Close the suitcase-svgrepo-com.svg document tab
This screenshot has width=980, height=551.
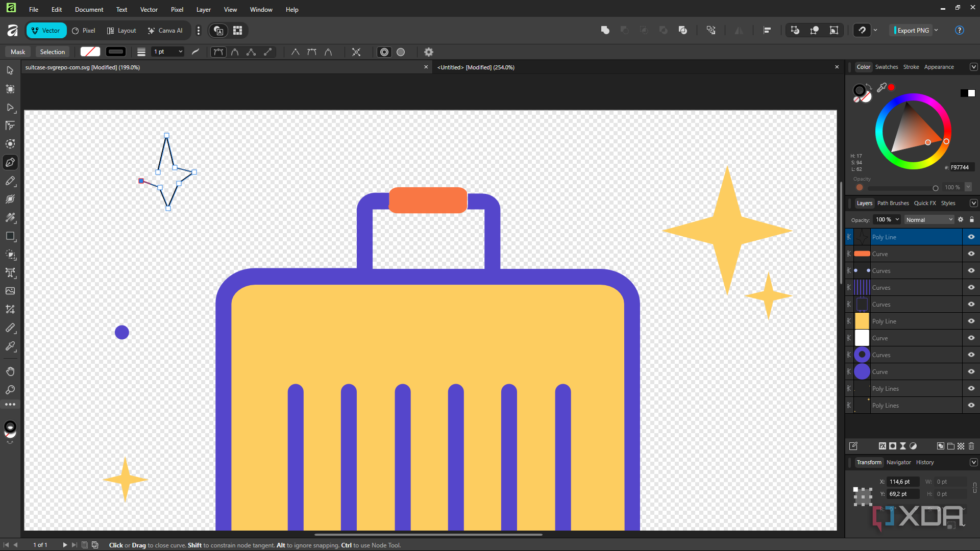[x=426, y=67]
